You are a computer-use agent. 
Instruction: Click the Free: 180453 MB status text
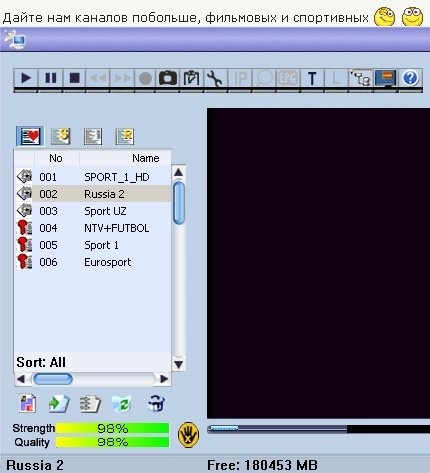coord(262,465)
